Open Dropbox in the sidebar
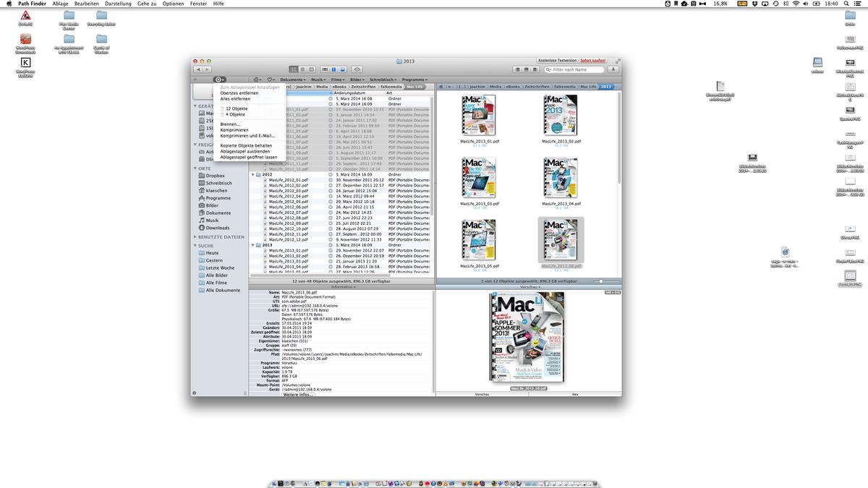Image resolution: width=868 pixels, height=488 pixels. (x=215, y=176)
